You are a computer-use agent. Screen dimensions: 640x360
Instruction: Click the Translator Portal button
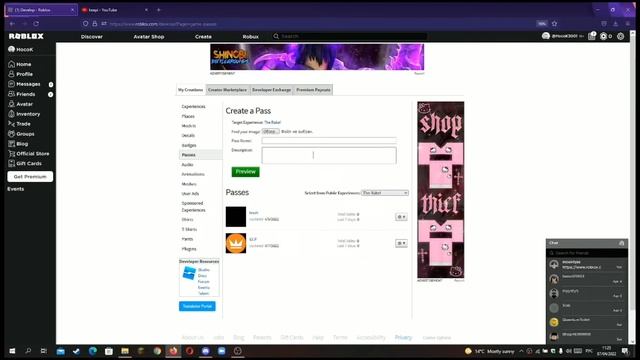[197, 306]
